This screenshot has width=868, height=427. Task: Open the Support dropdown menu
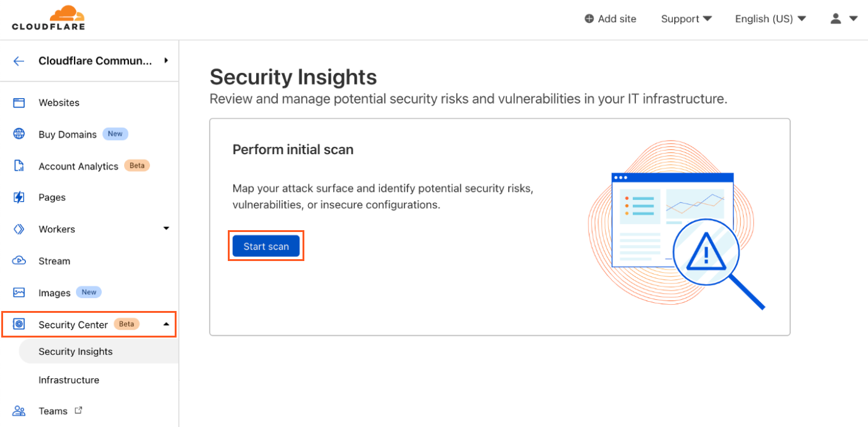click(686, 19)
